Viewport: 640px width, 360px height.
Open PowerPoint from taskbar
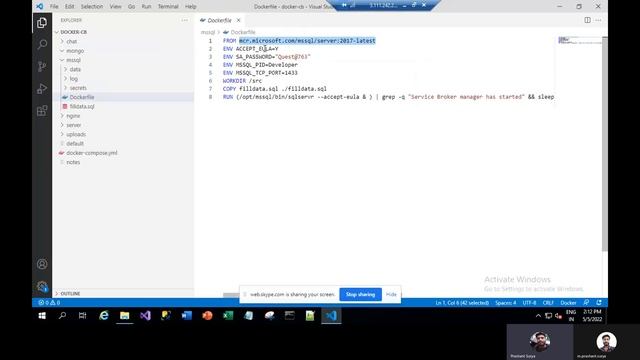coord(207,316)
